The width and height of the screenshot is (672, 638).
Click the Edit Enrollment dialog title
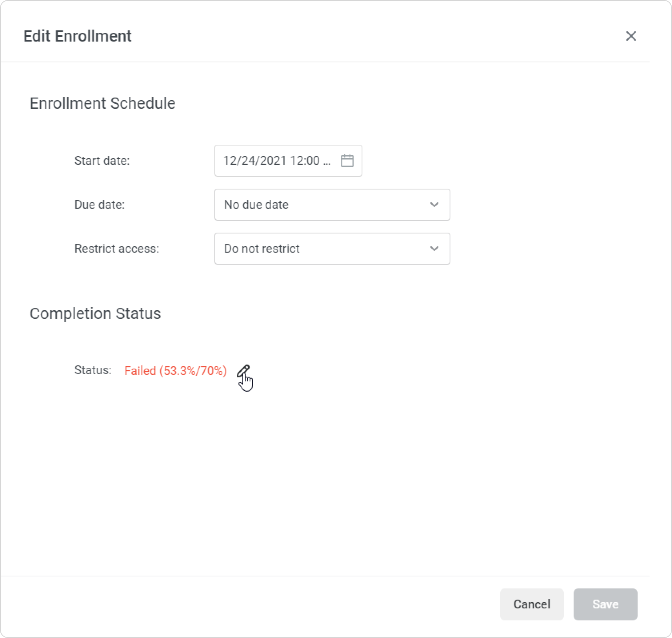pyautogui.click(x=77, y=36)
